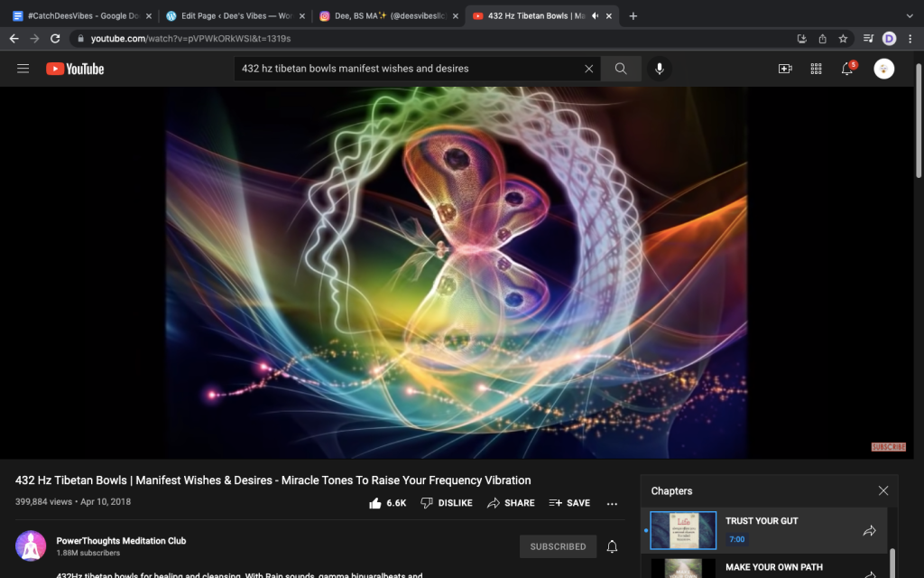Viewport: 924px width, 578px height.
Task: Toggle channel notification bell beside Subscribed
Action: [612, 546]
